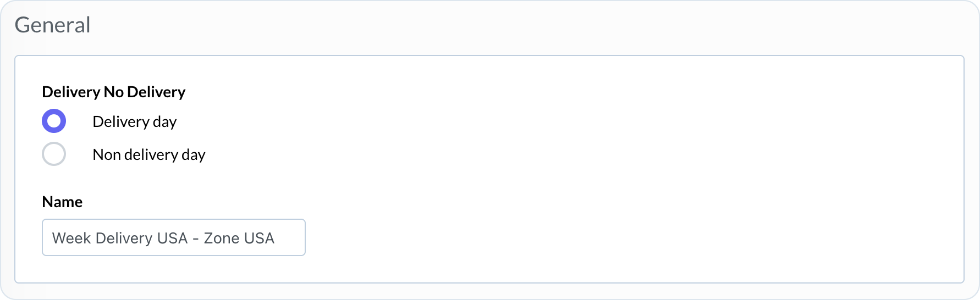Image resolution: width=980 pixels, height=300 pixels.
Task: Click the word 'General' at panel top
Action: pos(52,25)
